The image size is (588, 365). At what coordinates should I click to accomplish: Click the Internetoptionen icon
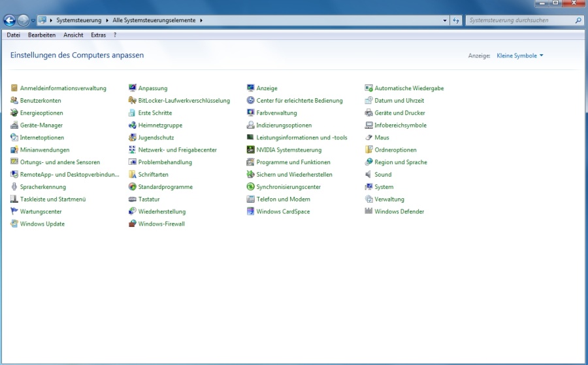14,138
